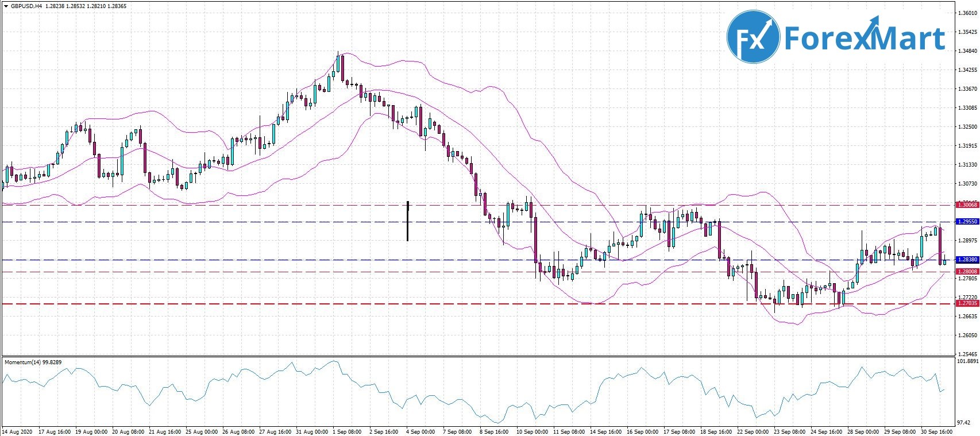The width and height of the screenshot is (980, 436).
Task: Click the black vertical line marker on the chart
Action: tap(407, 221)
